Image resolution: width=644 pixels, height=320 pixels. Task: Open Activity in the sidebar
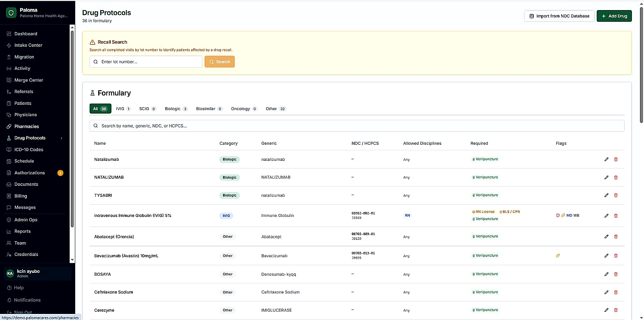(x=22, y=69)
